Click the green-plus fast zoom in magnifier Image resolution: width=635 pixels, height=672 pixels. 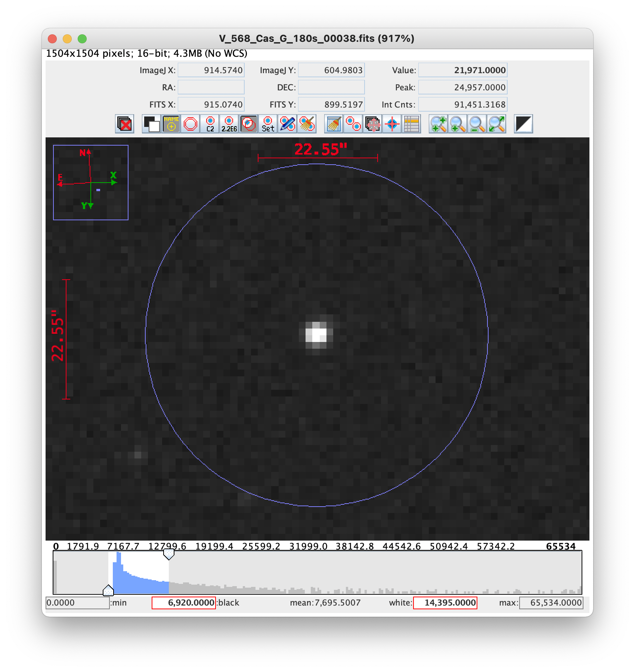(x=438, y=124)
